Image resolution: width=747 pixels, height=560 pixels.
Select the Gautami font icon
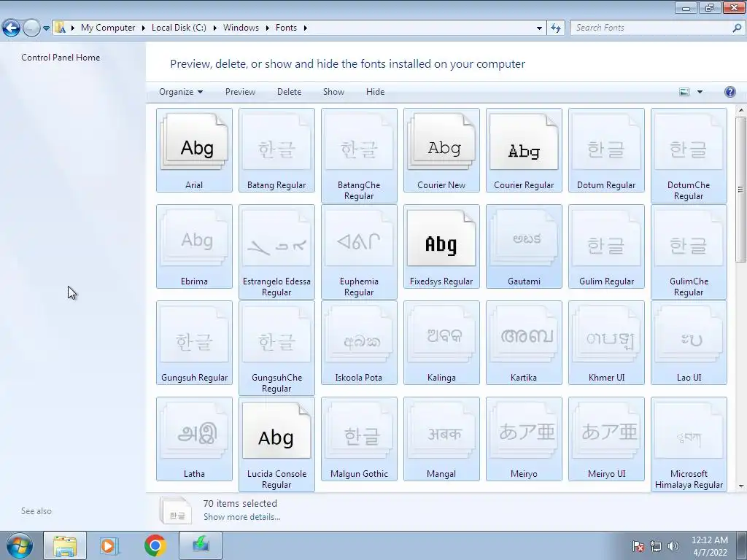524,246
